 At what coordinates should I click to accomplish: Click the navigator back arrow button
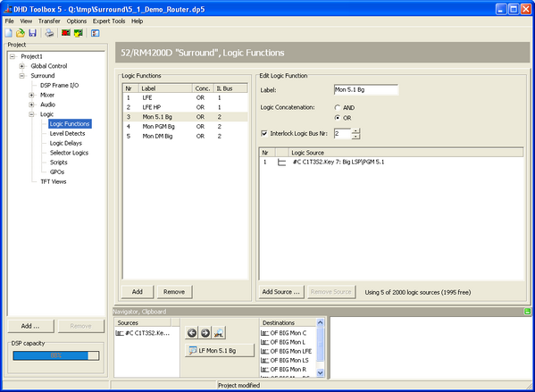192,333
